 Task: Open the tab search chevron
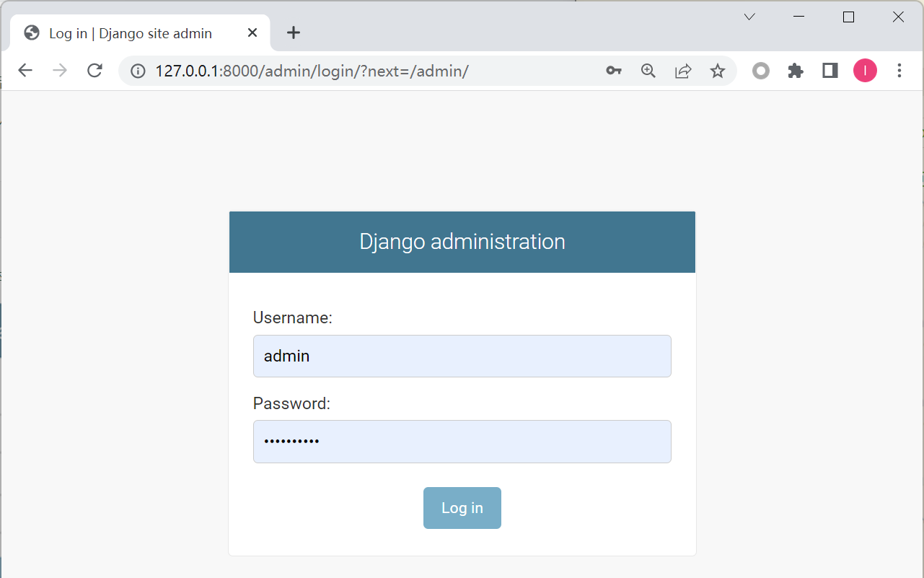pos(749,17)
